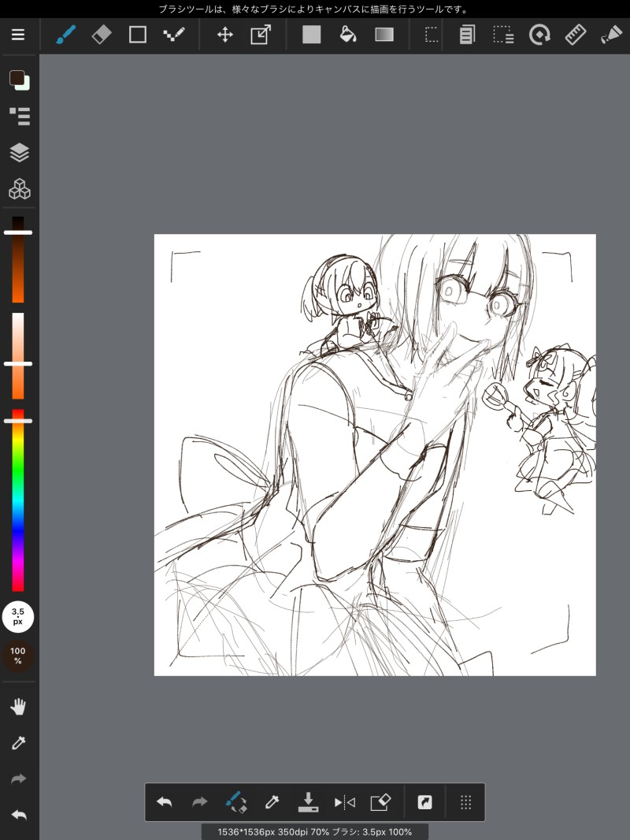Tap the 100% opacity button
The height and width of the screenshot is (840, 630).
click(x=17, y=656)
